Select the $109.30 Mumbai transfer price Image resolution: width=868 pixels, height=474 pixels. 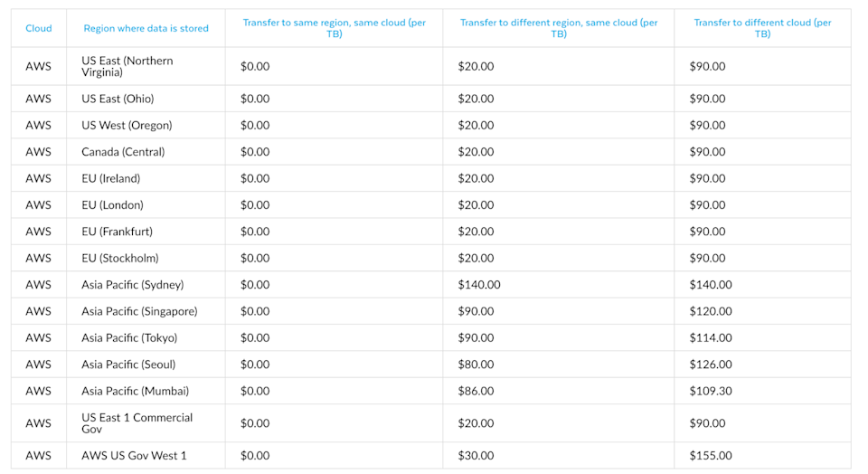tap(711, 391)
